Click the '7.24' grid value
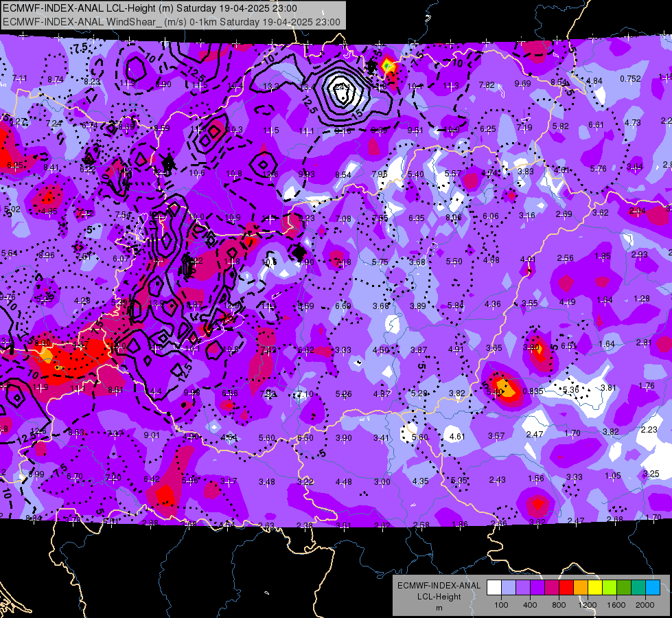The image size is (672, 618). coord(54,124)
